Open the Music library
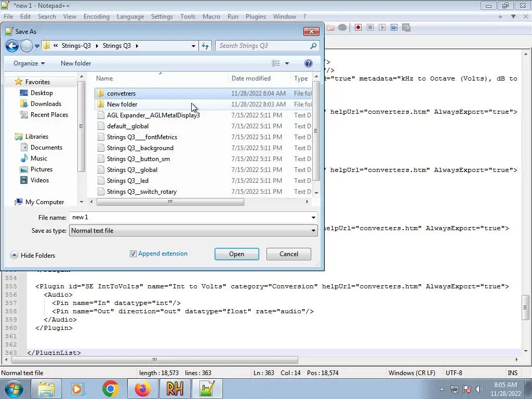Image resolution: width=532 pixels, height=399 pixels. pos(38,158)
